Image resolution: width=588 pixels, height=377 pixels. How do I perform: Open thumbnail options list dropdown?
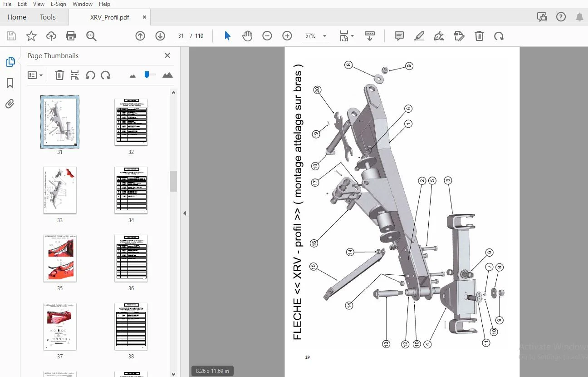point(35,75)
